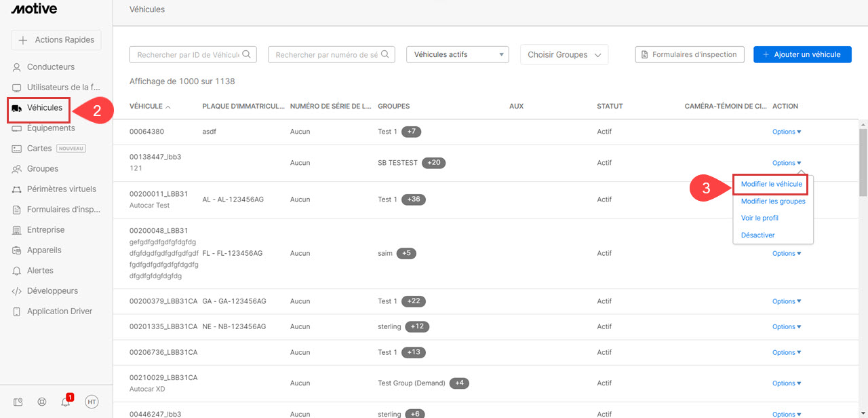
Task: Click the serial number search field
Action: 326,54
